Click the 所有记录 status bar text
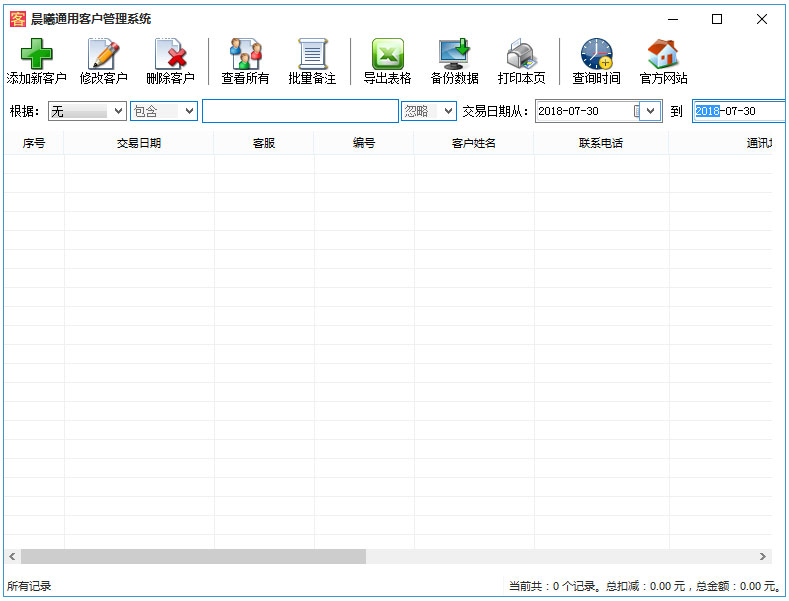The height and width of the screenshot is (601, 789). coord(29,586)
